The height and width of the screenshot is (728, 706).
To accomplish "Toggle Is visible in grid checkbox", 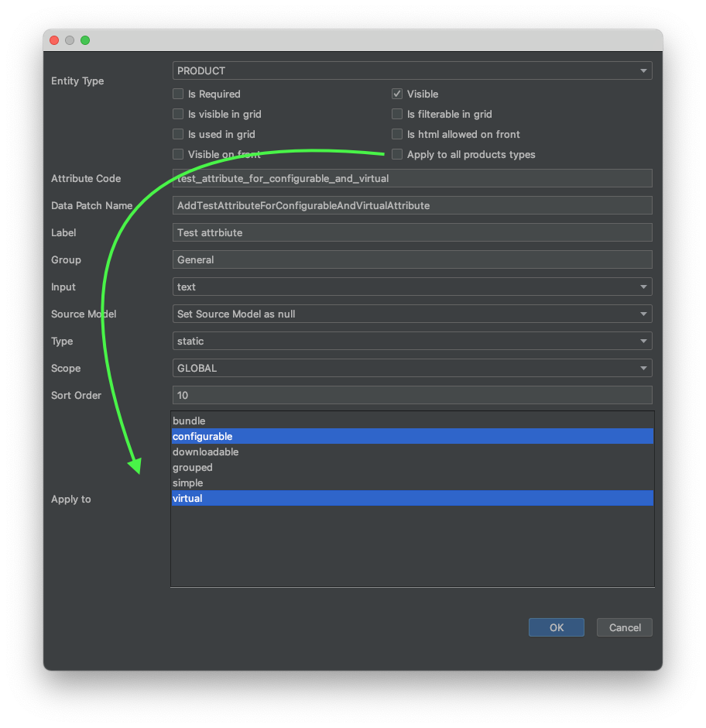I will [x=178, y=114].
